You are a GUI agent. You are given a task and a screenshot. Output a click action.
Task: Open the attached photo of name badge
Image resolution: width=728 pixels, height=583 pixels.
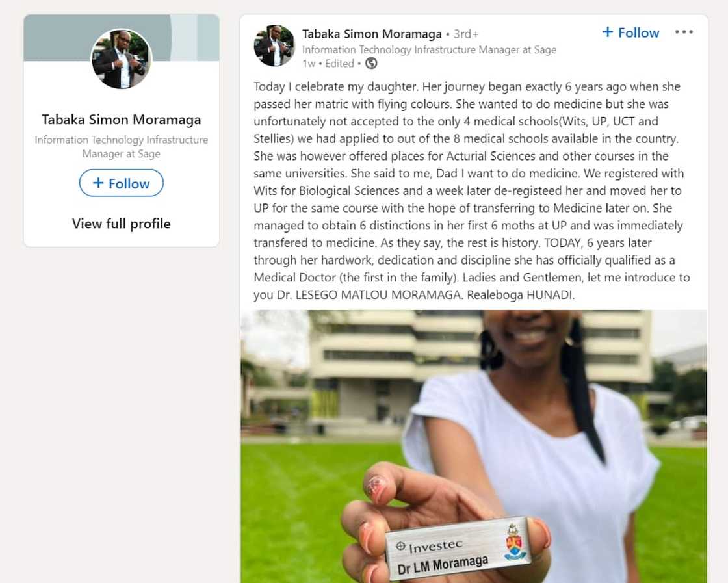point(474,447)
